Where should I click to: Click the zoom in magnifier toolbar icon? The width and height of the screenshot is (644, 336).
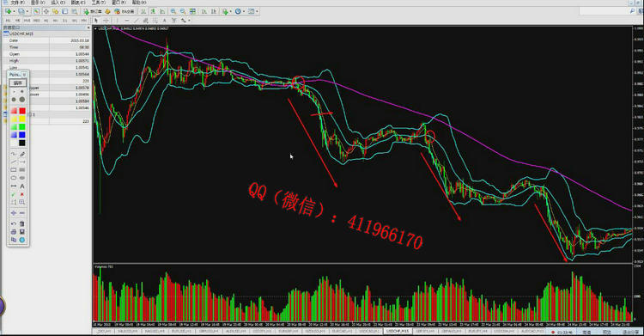(x=173, y=11)
